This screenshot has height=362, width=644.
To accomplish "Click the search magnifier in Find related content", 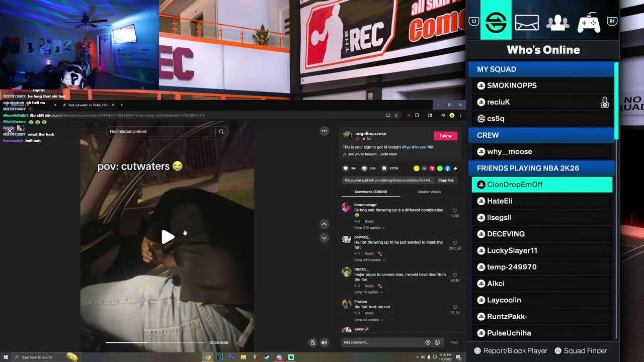I will (x=221, y=131).
